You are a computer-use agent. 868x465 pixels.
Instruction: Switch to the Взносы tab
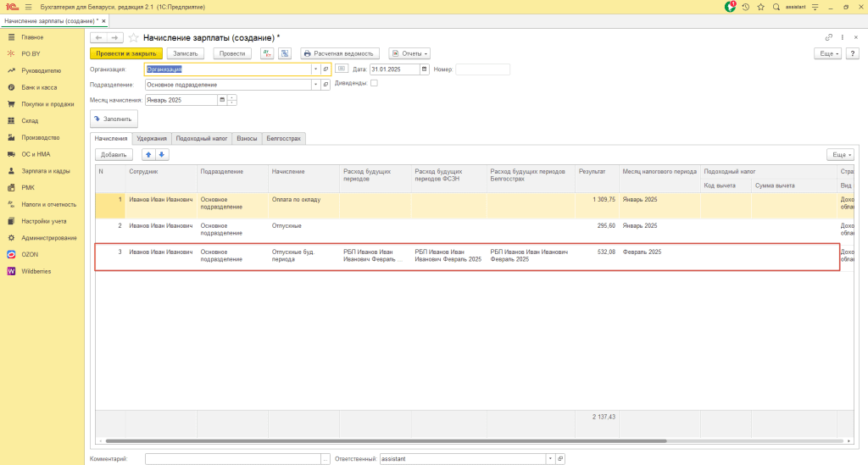coord(247,139)
